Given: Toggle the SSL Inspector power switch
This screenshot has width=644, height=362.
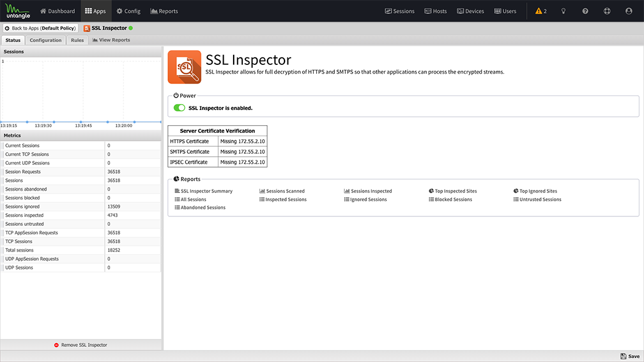Looking at the screenshot, I should click(179, 108).
